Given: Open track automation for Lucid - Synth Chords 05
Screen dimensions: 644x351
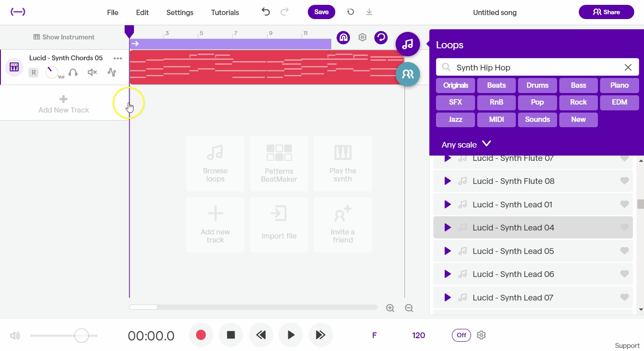Looking at the screenshot, I should click(112, 72).
